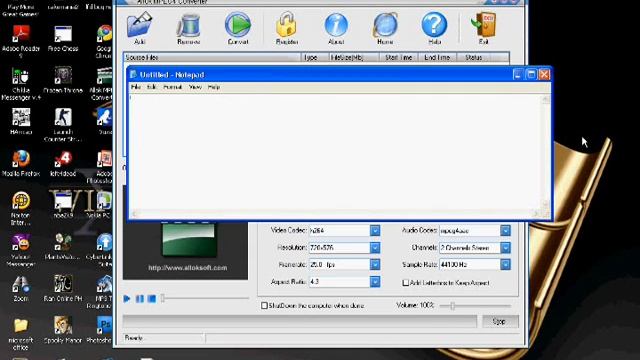Open the Hamachi desktop shortcut
This screenshot has width=640, height=360.
(x=21, y=122)
